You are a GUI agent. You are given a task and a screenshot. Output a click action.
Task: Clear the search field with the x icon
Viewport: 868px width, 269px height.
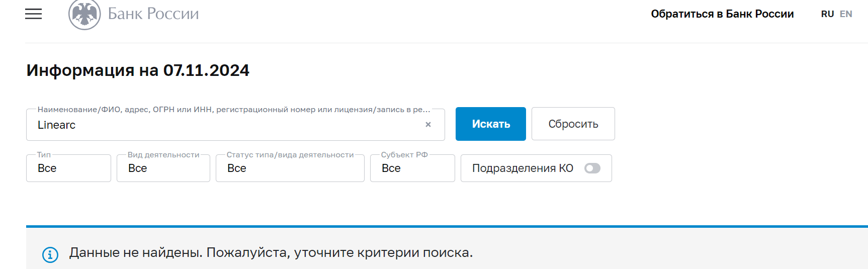(x=428, y=124)
